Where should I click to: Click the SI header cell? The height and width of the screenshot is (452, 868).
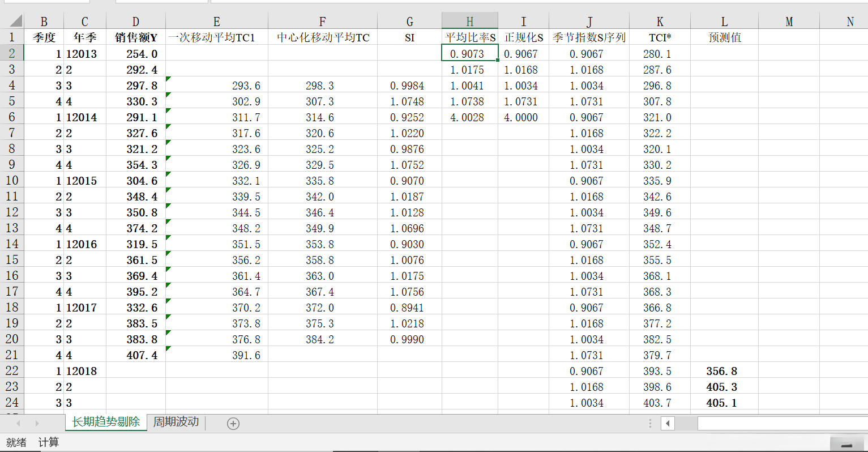tap(409, 37)
